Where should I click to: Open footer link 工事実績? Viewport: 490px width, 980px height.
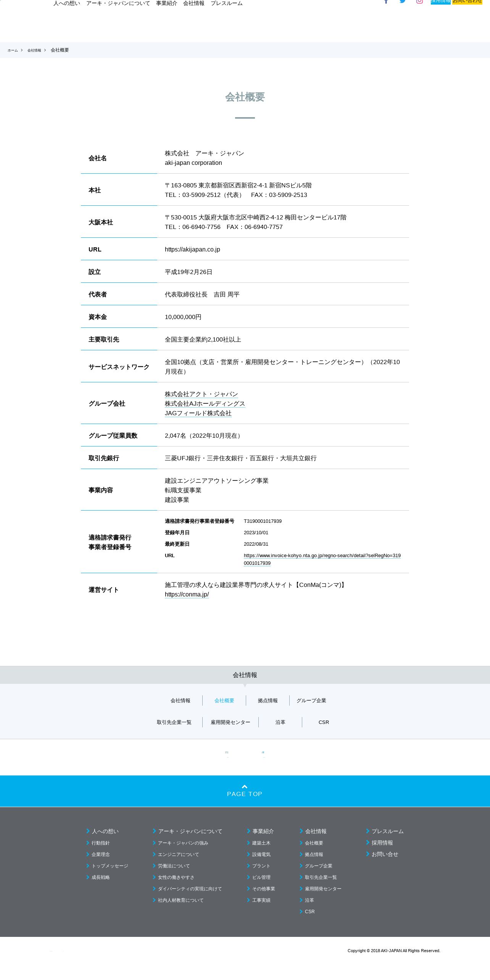click(261, 900)
